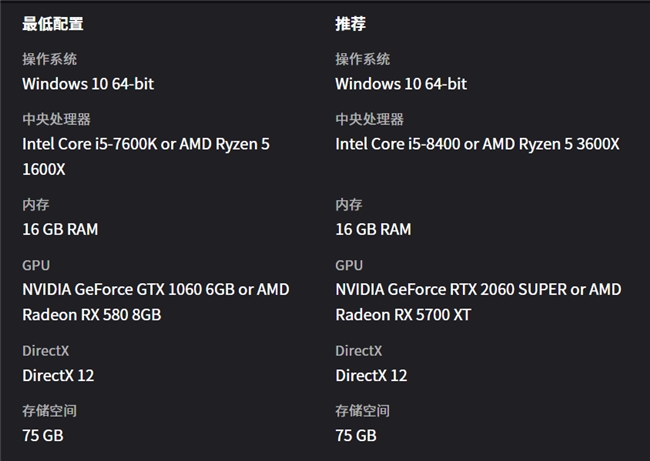Click the recommended 16 GB RAM value
This screenshot has height=461, width=650.
point(373,229)
